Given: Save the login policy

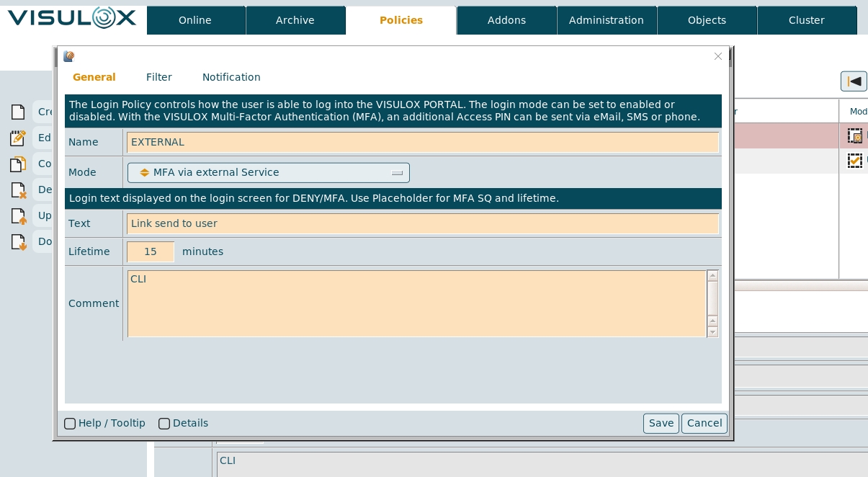Looking at the screenshot, I should coord(661,424).
